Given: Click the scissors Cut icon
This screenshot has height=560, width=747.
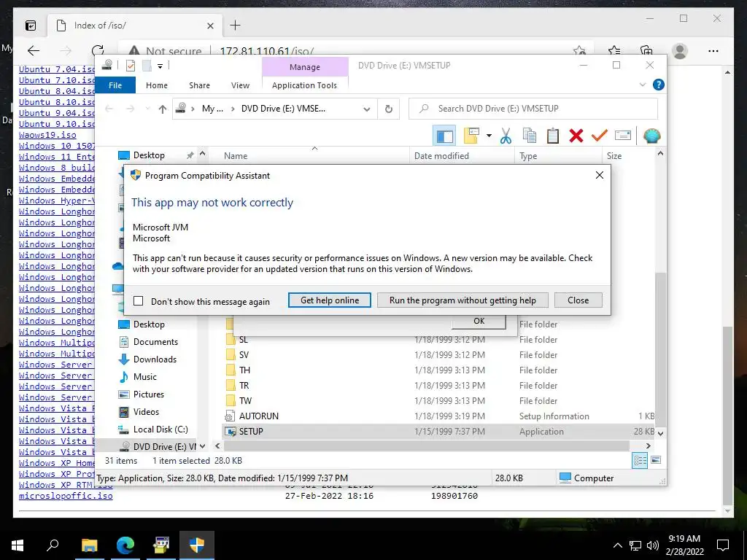Looking at the screenshot, I should (506, 136).
